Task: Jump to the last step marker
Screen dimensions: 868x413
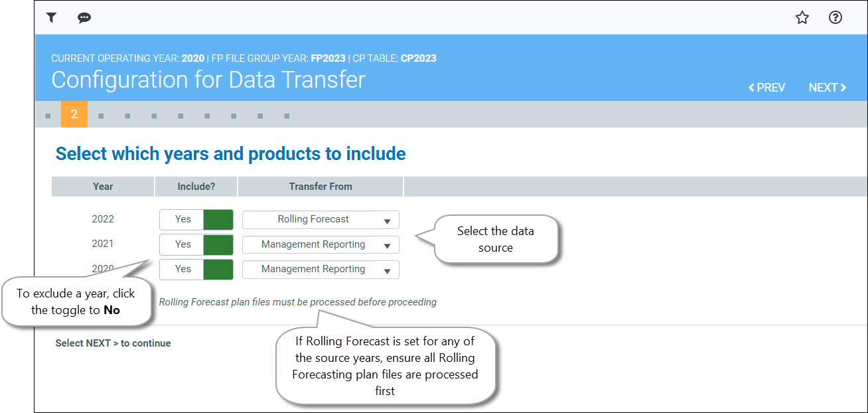Action: (x=287, y=116)
